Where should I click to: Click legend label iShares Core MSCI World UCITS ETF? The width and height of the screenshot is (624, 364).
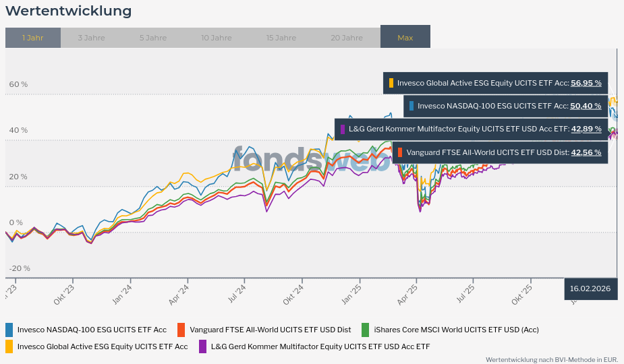click(457, 330)
